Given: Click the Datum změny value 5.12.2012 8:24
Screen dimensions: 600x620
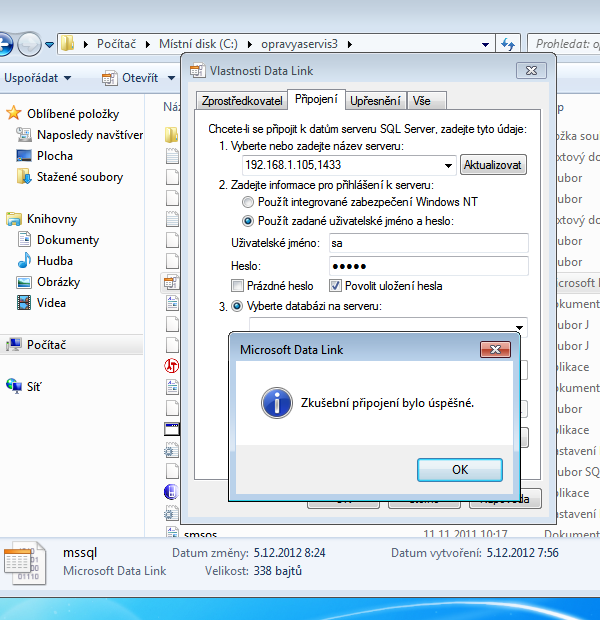Looking at the screenshot, I should point(290,553).
